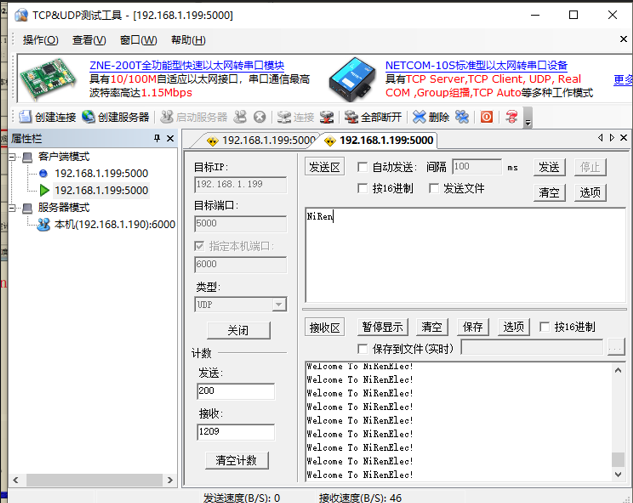Image resolution: width=633 pixels, height=503 pixels.
Task: Close the inner document window via menu-bar X
Action: pos(623,39)
